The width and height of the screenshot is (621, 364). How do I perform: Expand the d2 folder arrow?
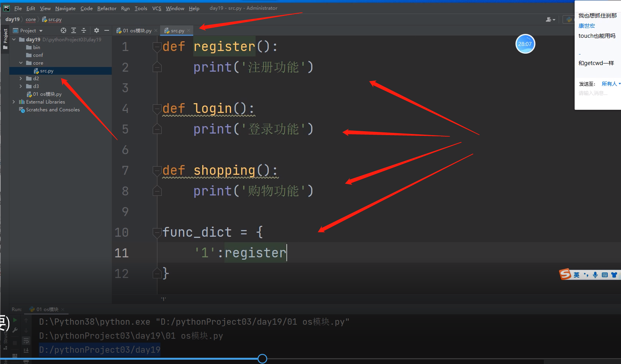pos(21,79)
